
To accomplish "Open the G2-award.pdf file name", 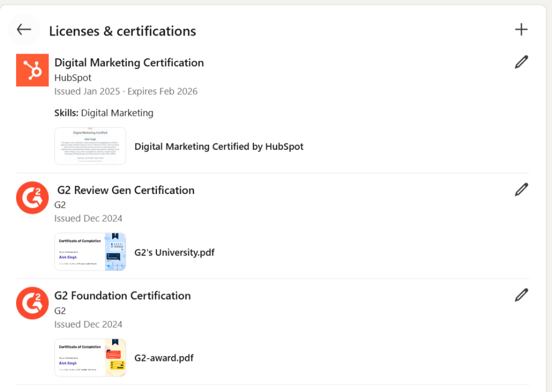I will 164,358.
